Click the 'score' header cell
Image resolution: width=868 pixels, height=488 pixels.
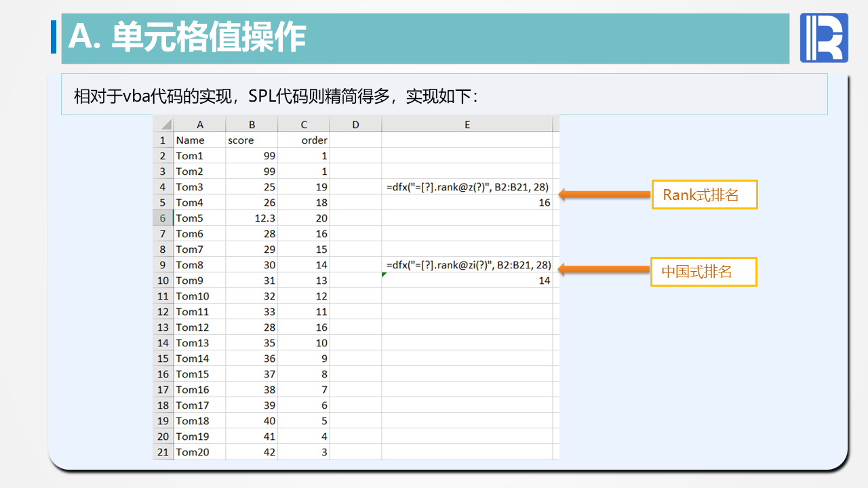click(x=252, y=140)
